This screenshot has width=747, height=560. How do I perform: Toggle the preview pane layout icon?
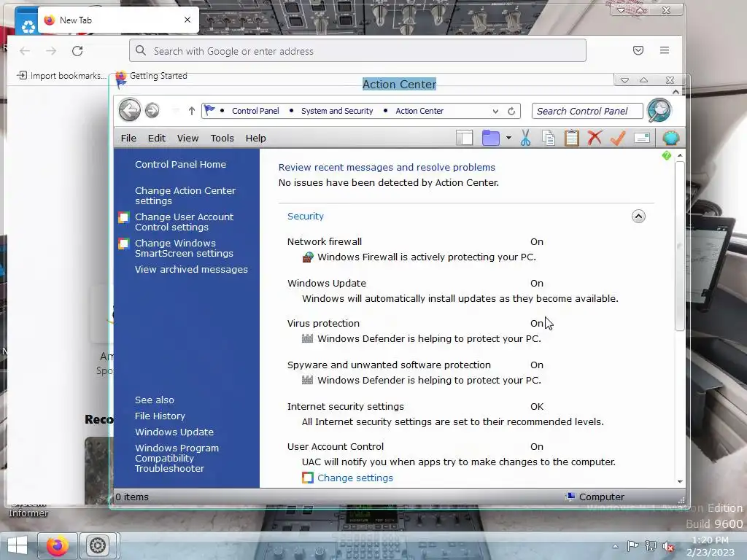pyautogui.click(x=464, y=138)
